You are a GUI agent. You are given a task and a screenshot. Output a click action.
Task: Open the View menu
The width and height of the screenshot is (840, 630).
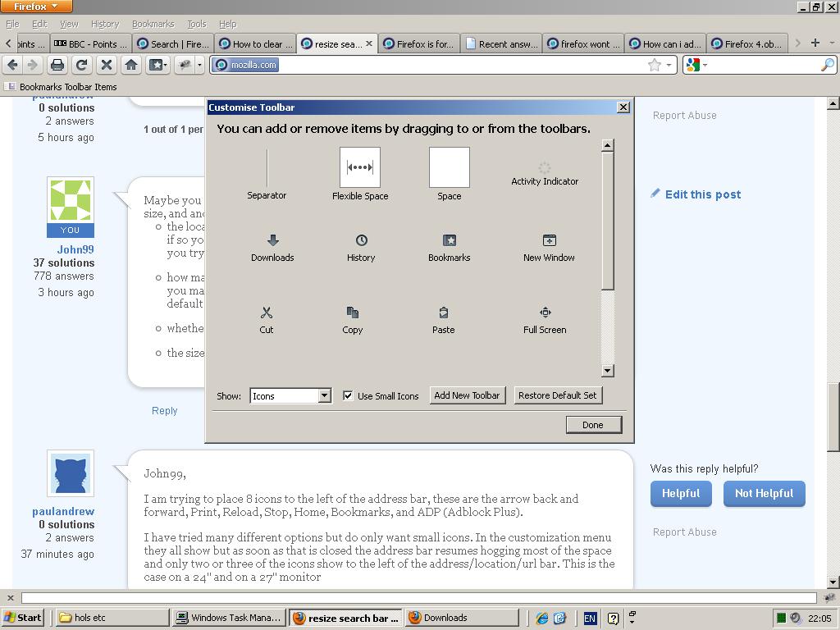point(69,24)
